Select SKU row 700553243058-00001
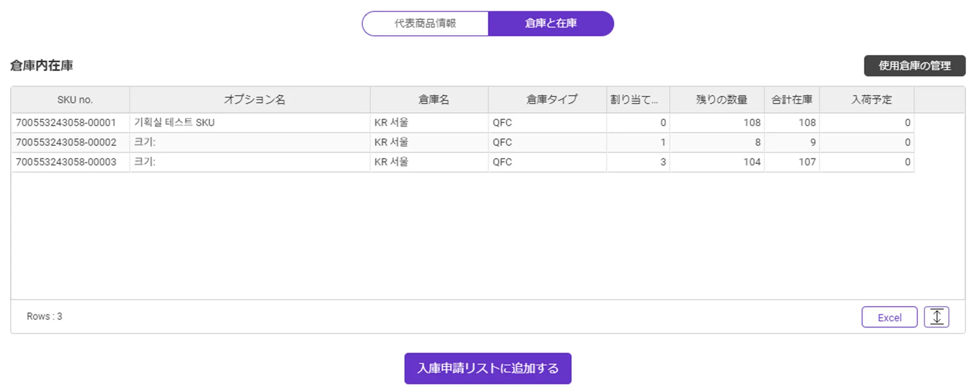Viewport: 980px width, 389px height. point(66,123)
